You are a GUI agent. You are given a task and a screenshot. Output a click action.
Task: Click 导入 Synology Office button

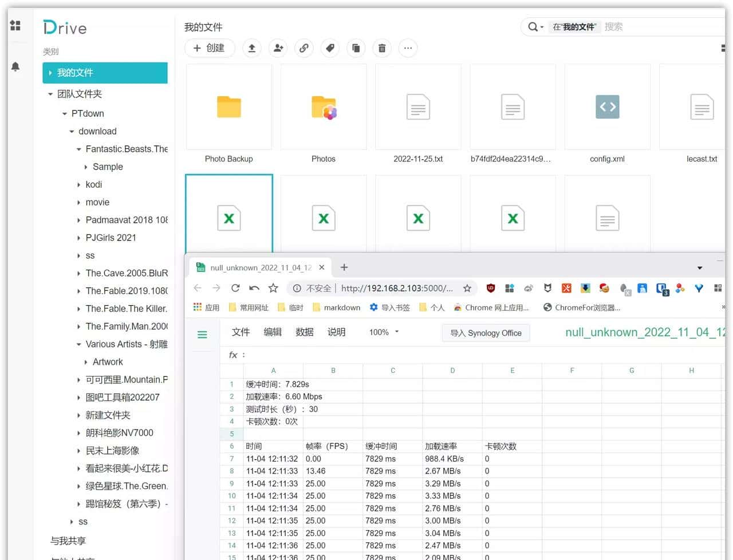486,333
